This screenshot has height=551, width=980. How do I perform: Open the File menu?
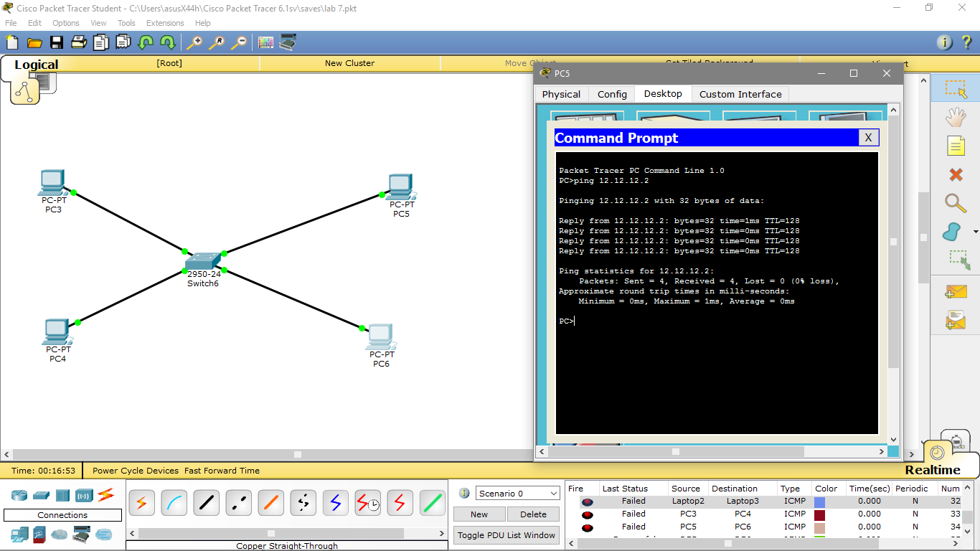pyautogui.click(x=11, y=23)
